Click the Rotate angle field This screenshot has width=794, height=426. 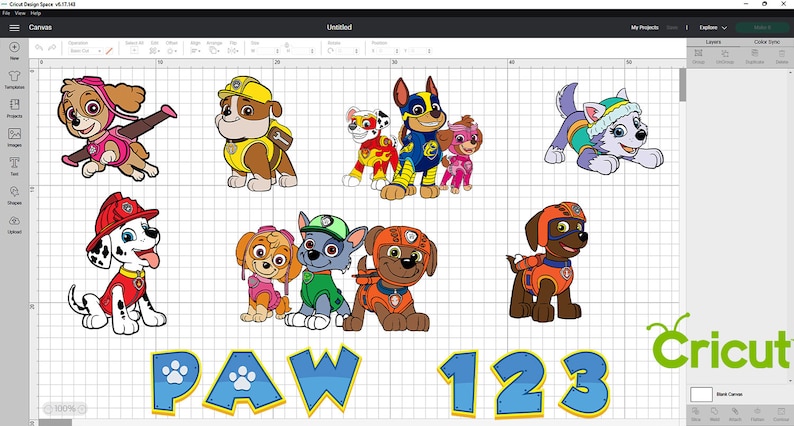(347, 51)
